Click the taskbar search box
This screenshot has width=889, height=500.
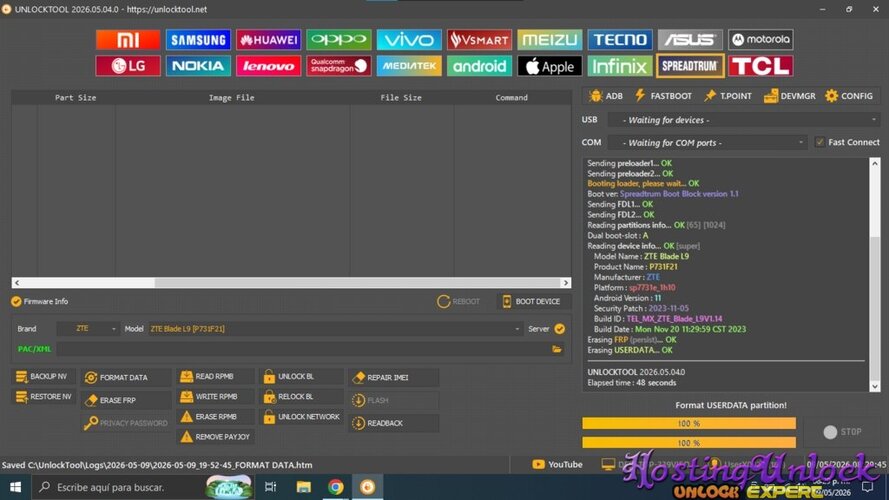(142, 487)
